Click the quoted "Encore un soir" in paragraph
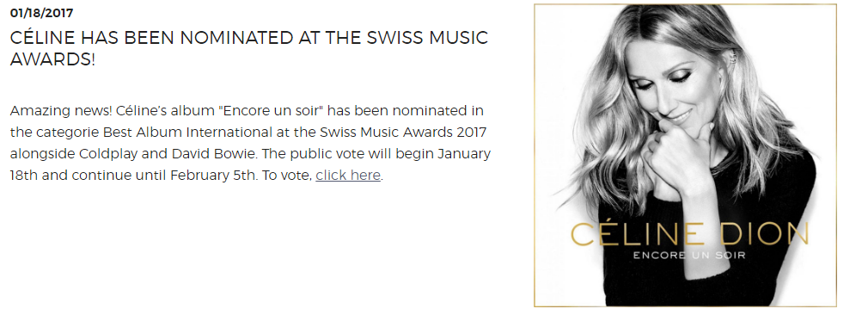Screen dimensions: 868x315 coord(274,111)
